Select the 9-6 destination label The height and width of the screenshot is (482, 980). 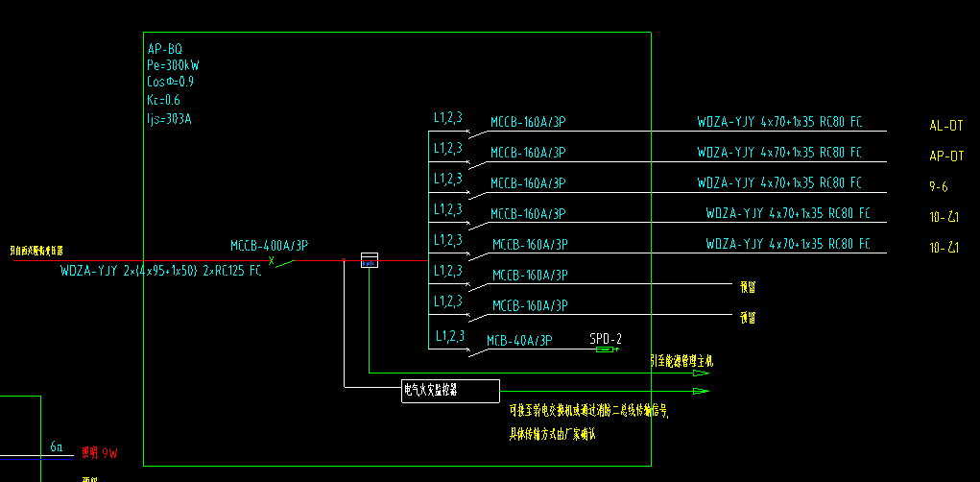[x=939, y=186]
